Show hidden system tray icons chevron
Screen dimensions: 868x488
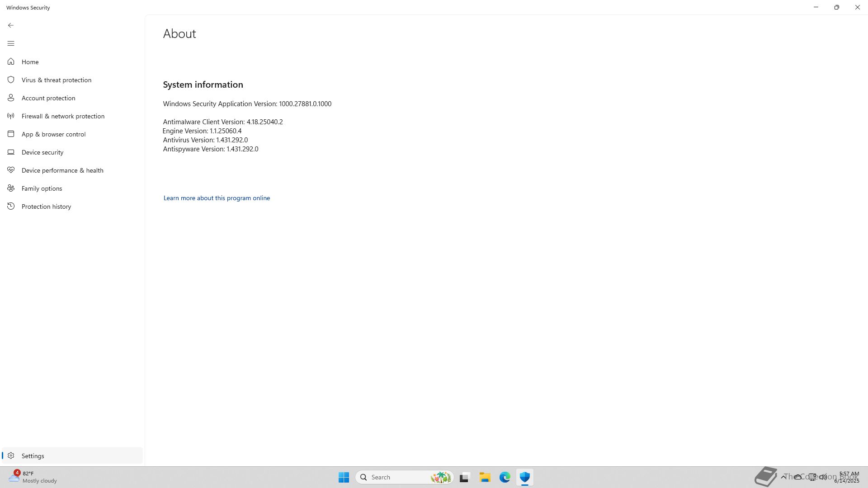point(783,477)
